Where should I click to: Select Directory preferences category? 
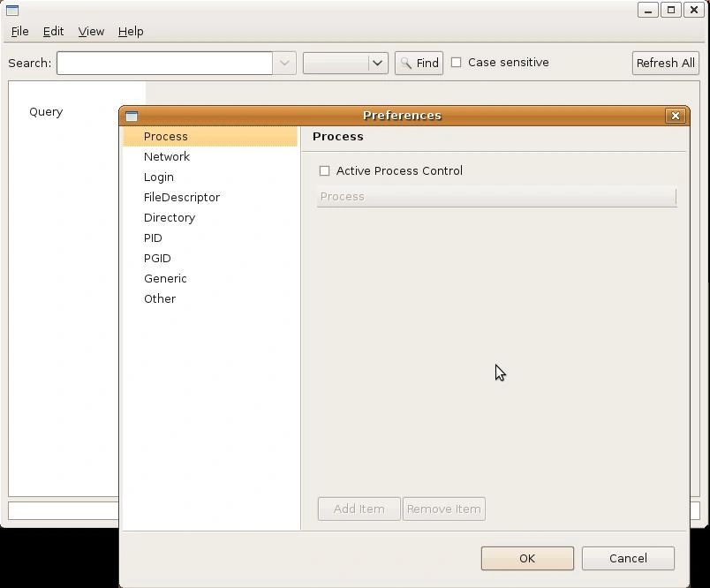tap(210, 218)
